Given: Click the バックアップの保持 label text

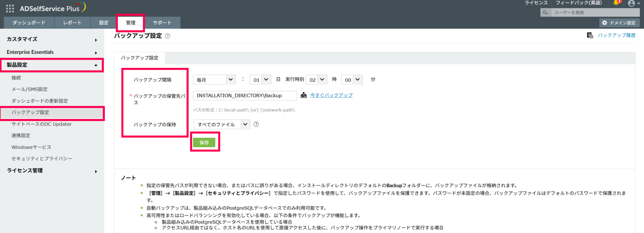Looking at the screenshot, I should (155, 125).
